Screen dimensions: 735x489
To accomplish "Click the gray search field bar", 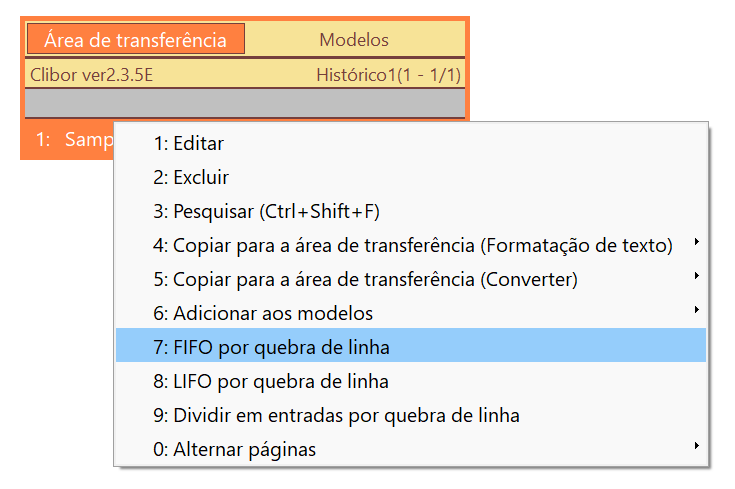I will 245,103.
